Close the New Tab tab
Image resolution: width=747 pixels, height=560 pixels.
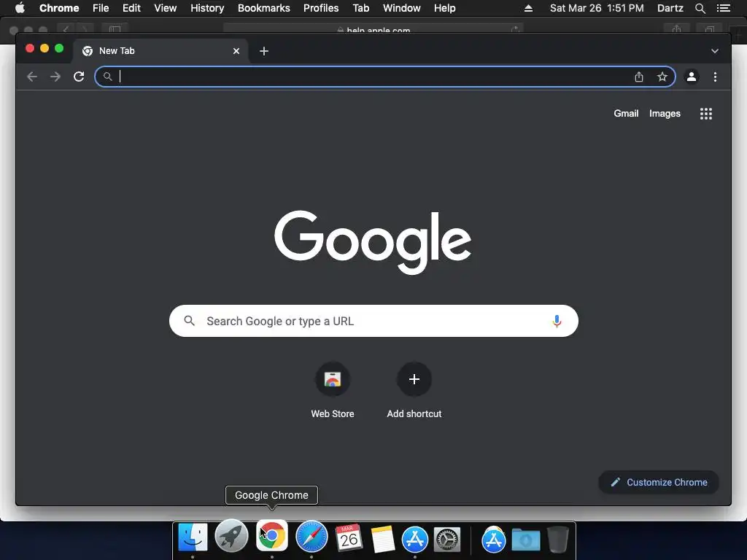(236, 51)
